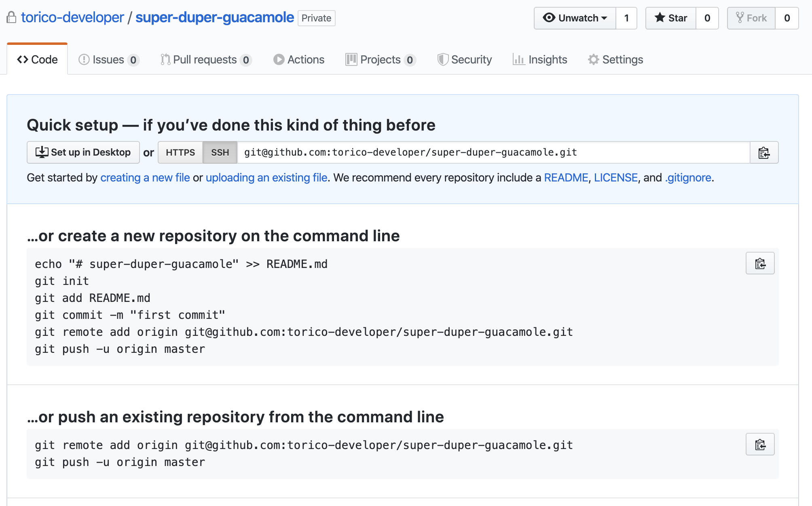The height and width of the screenshot is (506, 812).
Task: Click the gear icon of Settings tab
Action: pos(593,59)
